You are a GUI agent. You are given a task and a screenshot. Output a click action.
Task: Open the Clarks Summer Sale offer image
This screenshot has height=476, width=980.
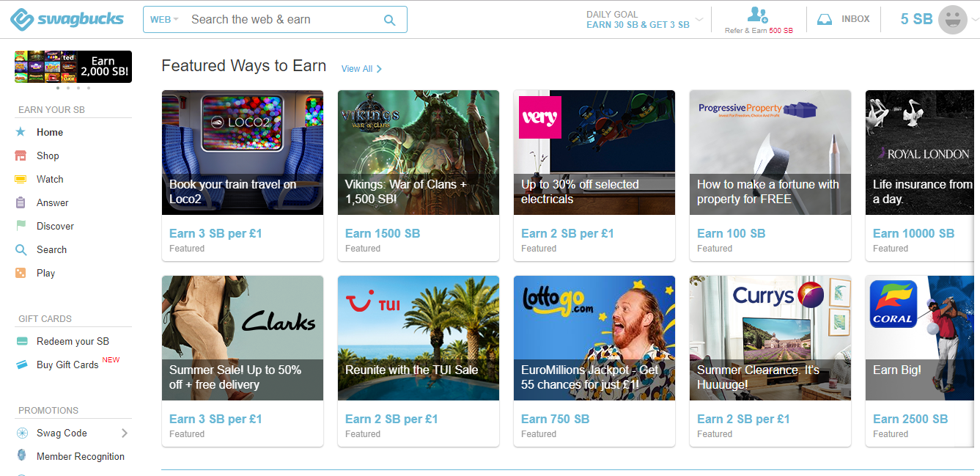pos(243,338)
